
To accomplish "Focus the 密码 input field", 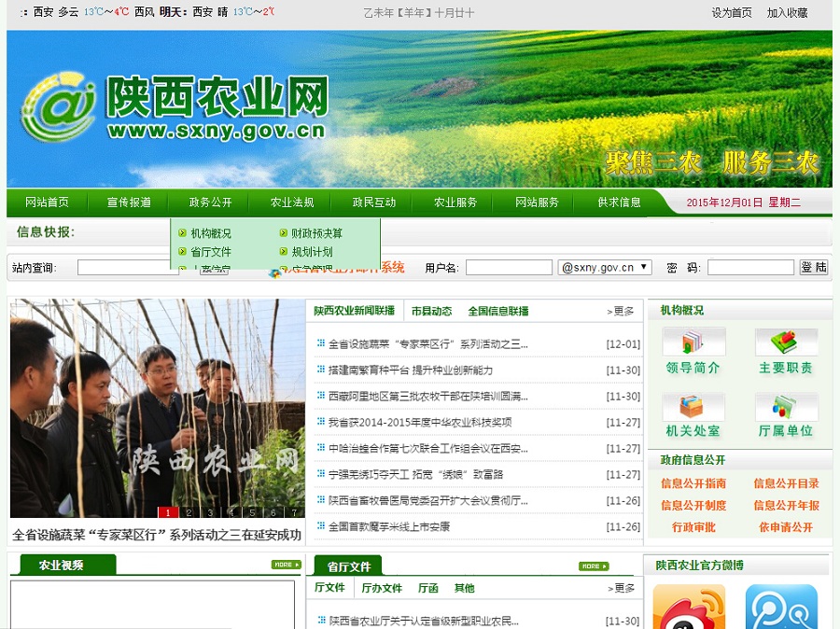I will [x=750, y=267].
